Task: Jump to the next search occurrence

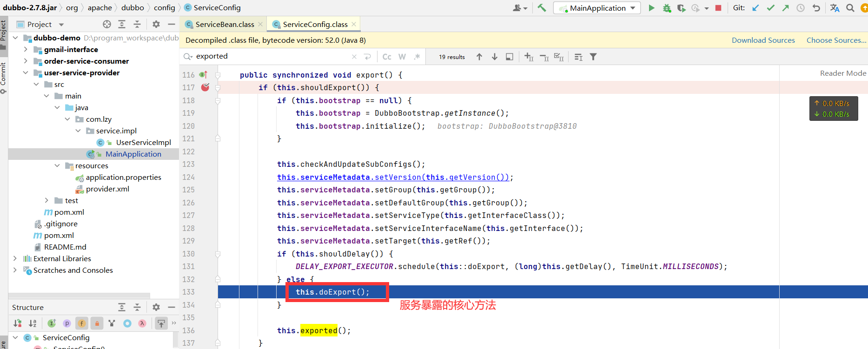Action: tap(495, 57)
